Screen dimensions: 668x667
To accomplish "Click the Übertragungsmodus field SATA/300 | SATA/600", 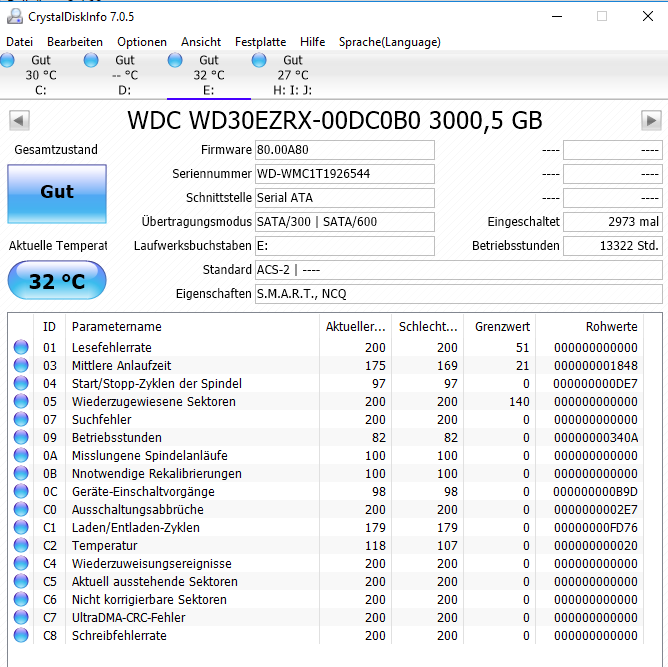I will 345,221.
